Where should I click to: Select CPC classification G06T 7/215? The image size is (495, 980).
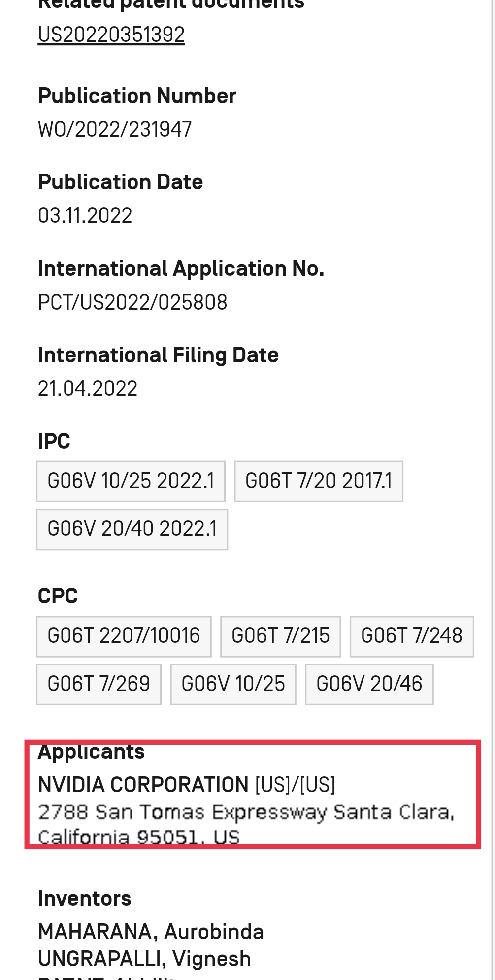(280, 636)
